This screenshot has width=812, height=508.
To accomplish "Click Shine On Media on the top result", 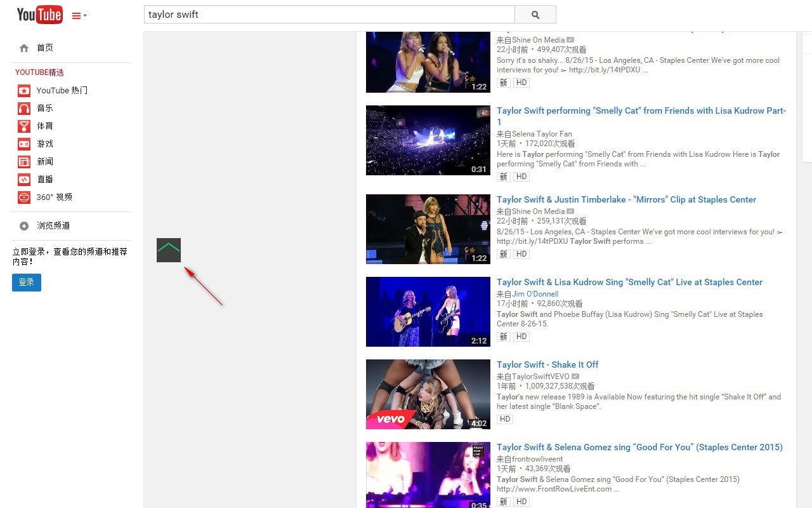I will [538, 40].
